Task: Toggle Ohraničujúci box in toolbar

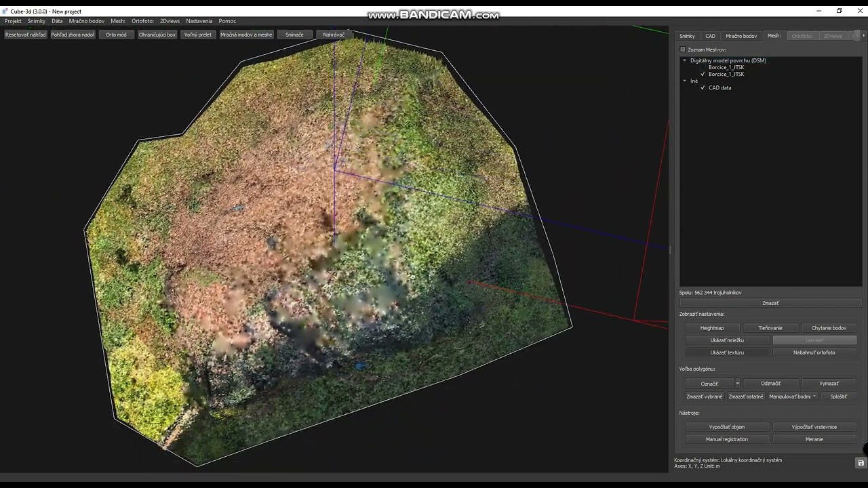Action: point(157,35)
